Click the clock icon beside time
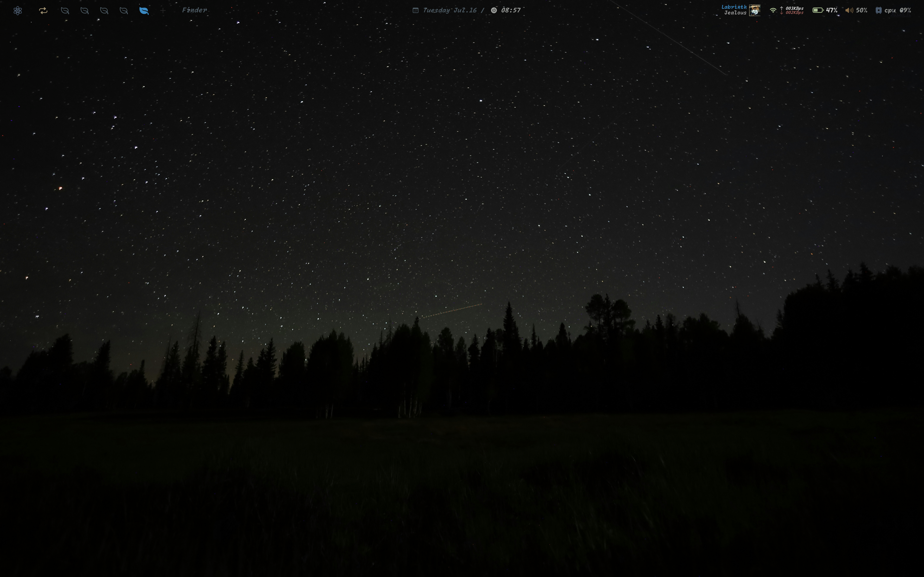Image resolution: width=924 pixels, height=577 pixels. (x=494, y=10)
